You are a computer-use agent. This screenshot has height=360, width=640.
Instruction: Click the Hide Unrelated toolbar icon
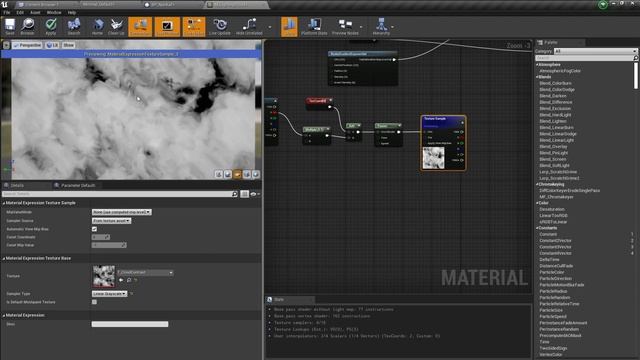[x=249, y=27]
